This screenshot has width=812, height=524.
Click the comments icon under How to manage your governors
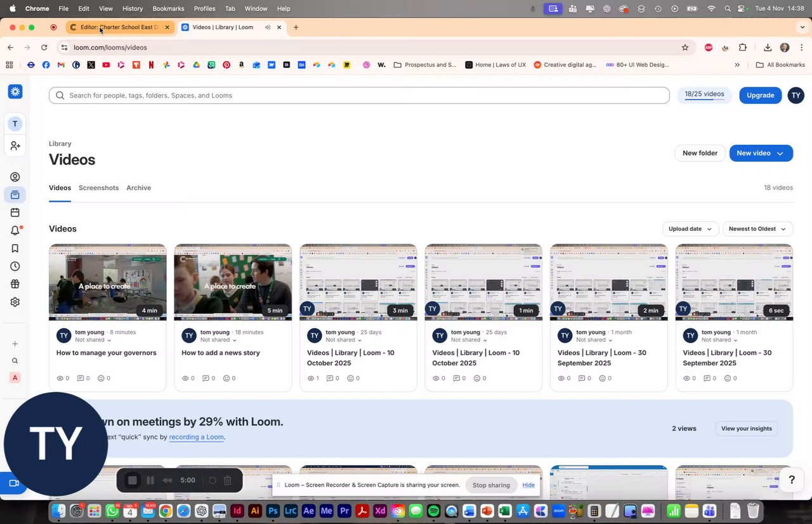pos(81,378)
